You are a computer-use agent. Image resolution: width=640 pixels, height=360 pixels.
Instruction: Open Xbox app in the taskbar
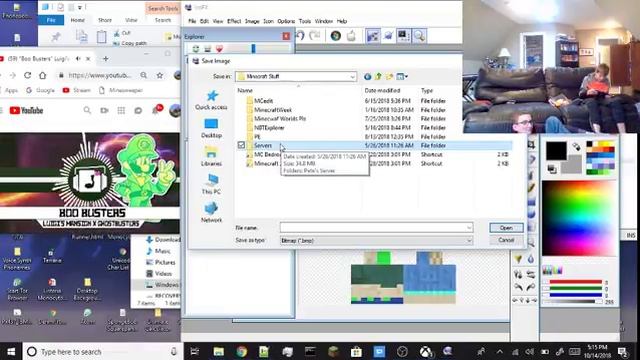click(x=425, y=351)
